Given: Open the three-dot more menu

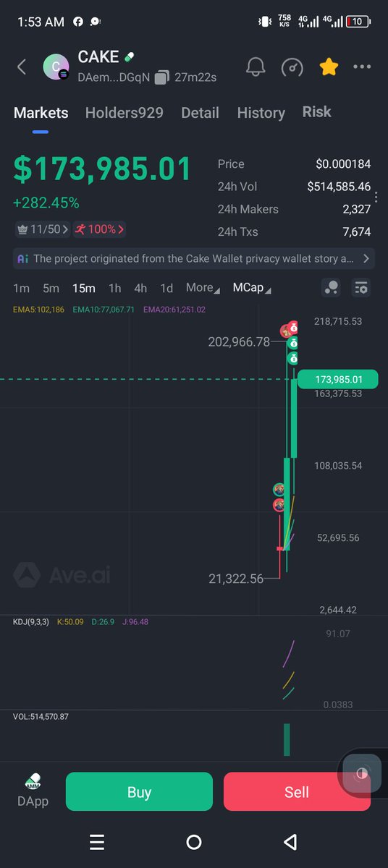Looking at the screenshot, I should [362, 67].
